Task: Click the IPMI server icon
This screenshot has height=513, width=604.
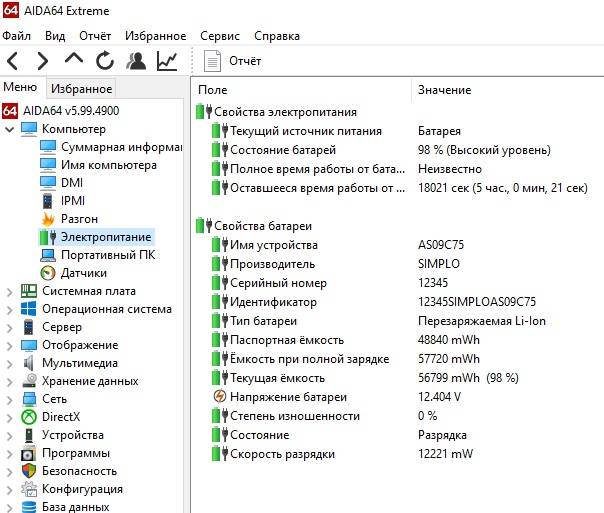Action: (x=47, y=201)
